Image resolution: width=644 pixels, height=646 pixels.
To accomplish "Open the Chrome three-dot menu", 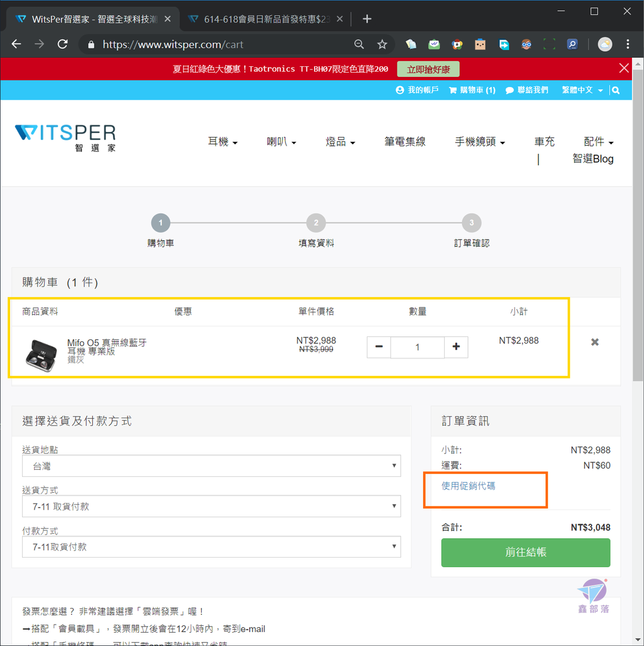I will pyautogui.click(x=628, y=44).
